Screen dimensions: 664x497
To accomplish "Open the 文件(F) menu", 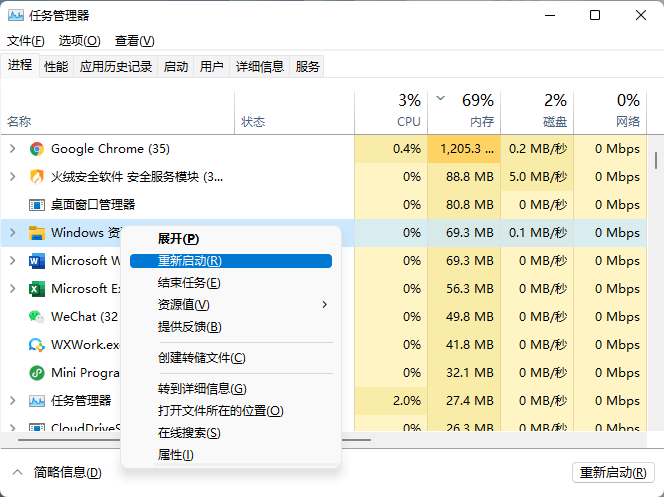I will click(x=26, y=41).
